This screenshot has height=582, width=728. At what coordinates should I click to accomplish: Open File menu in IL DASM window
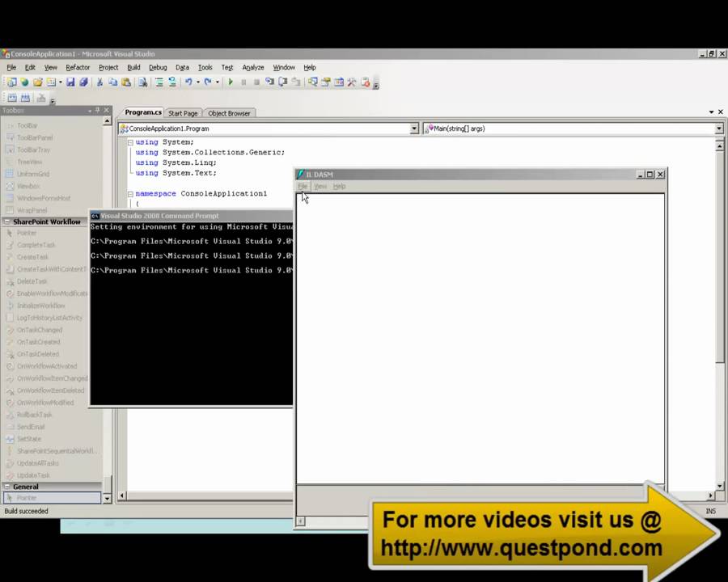click(303, 186)
